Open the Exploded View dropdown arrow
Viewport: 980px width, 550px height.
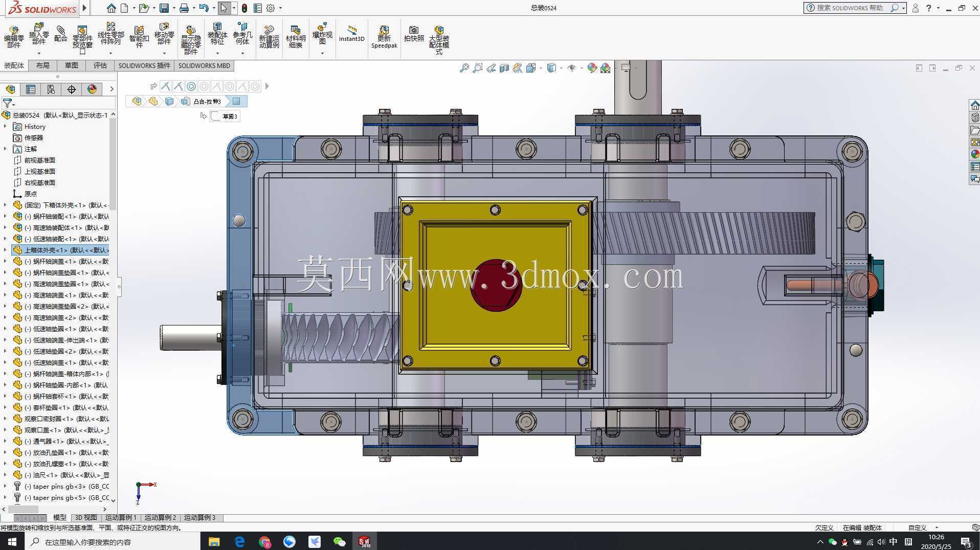(322, 53)
